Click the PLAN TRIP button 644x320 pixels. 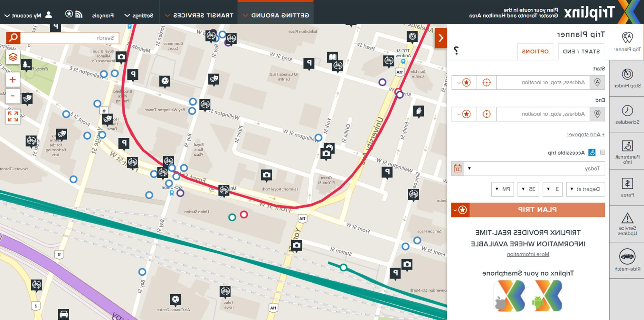[537, 210]
